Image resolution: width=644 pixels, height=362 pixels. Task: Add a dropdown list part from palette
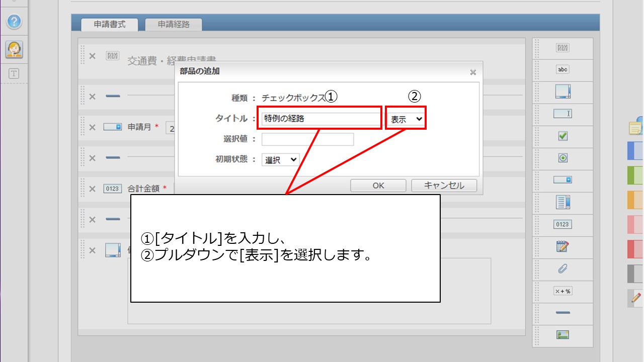point(562,179)
